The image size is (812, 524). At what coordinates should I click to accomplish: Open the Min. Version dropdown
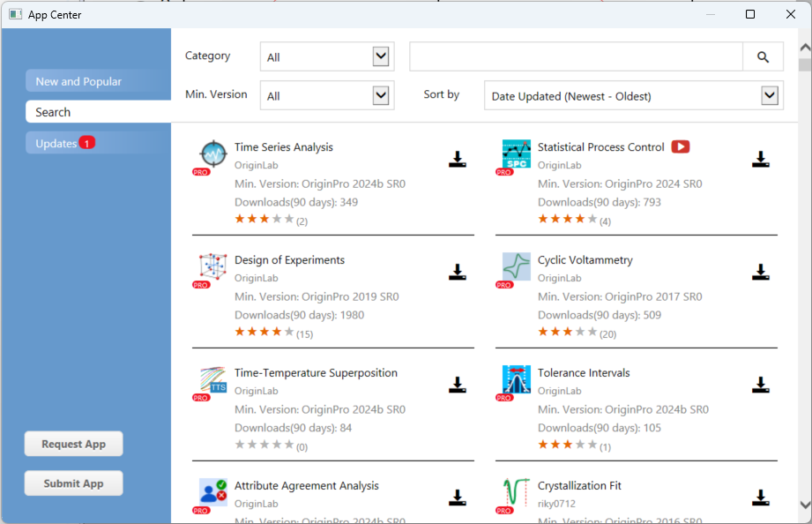327,95
